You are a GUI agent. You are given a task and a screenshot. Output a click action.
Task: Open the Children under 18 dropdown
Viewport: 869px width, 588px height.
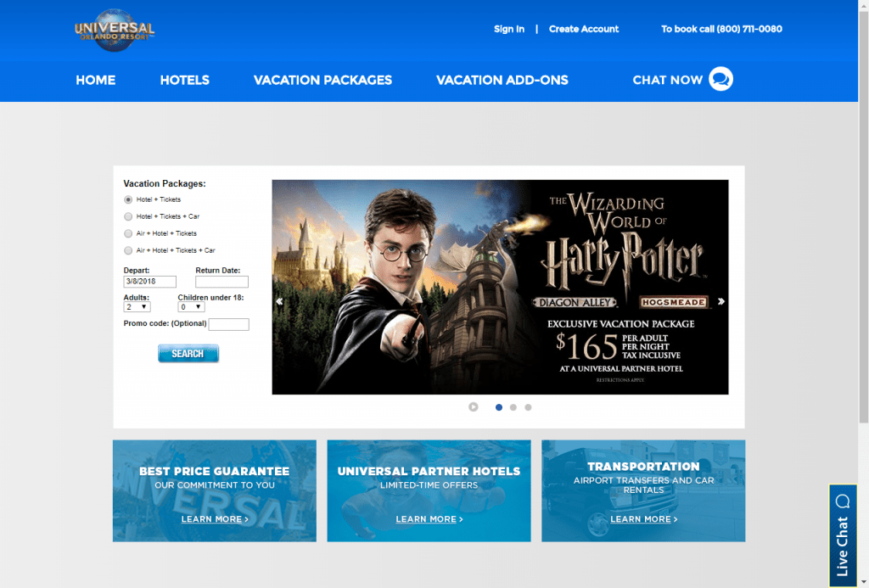(191, 307)
